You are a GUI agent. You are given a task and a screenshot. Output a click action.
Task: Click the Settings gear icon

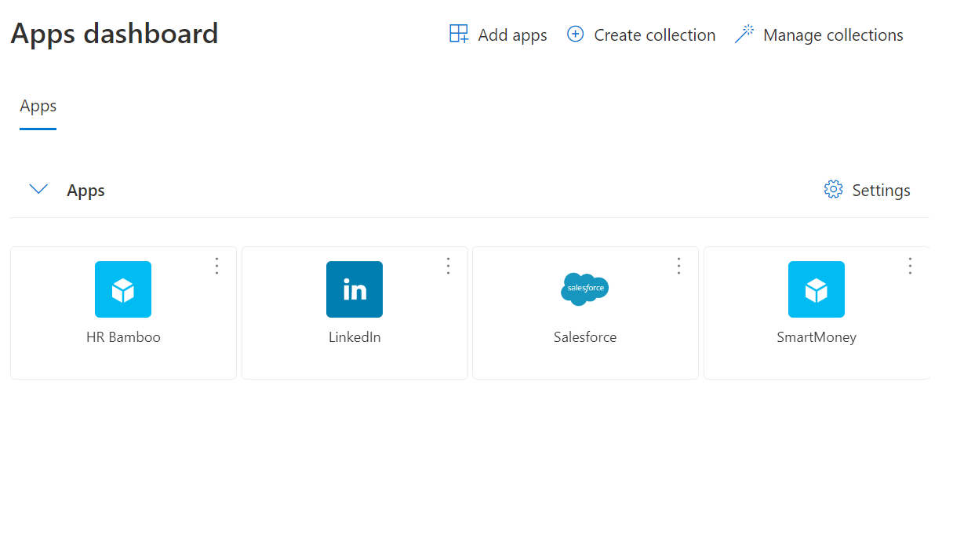[833, 190]
